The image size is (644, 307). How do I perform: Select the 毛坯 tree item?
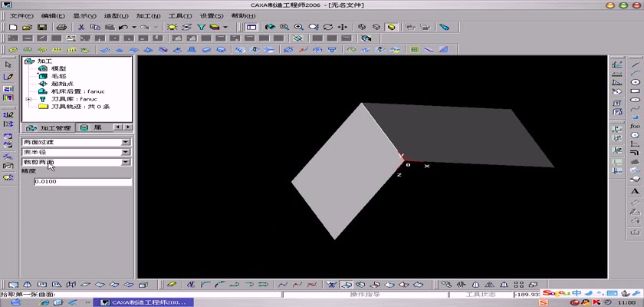[59, 76]
